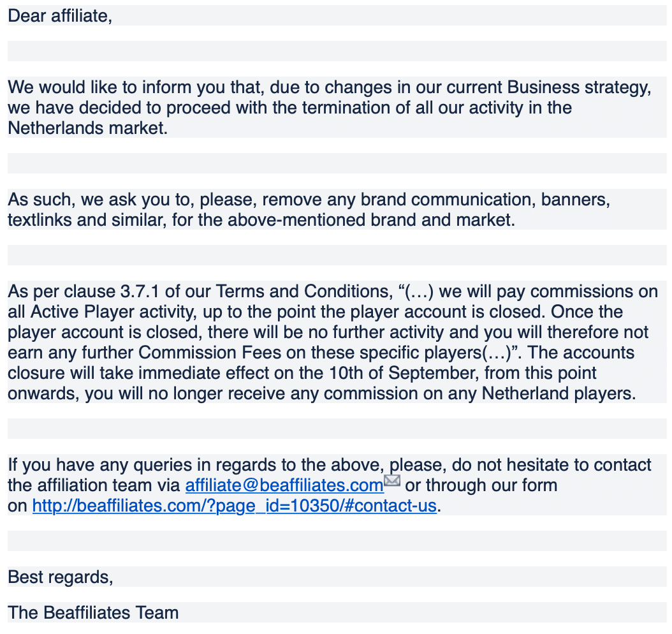Open the affiliate@beaffiliates.com email link

click(284, 485)
